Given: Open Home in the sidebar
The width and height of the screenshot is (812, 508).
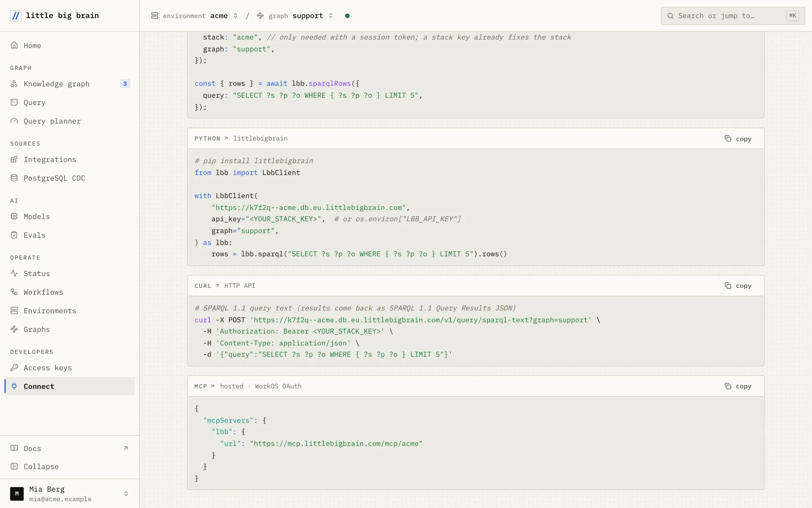Looking at the screenshot, I should click(69, 45).
